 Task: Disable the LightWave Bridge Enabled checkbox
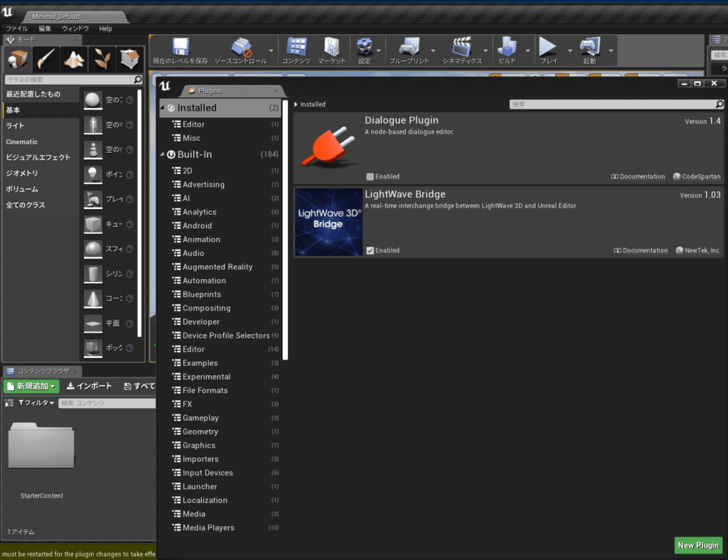(370, 251)
